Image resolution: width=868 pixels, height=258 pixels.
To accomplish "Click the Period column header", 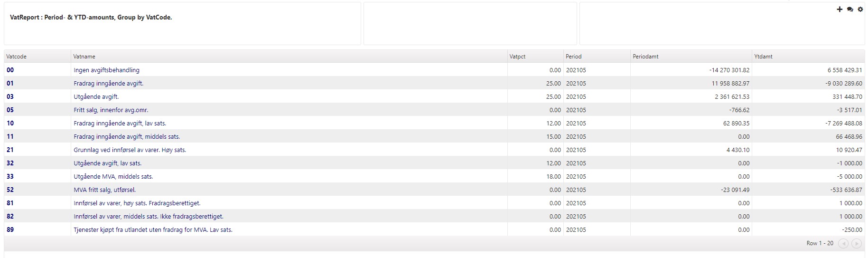I will pyautogui.click(x=573, y=57).
